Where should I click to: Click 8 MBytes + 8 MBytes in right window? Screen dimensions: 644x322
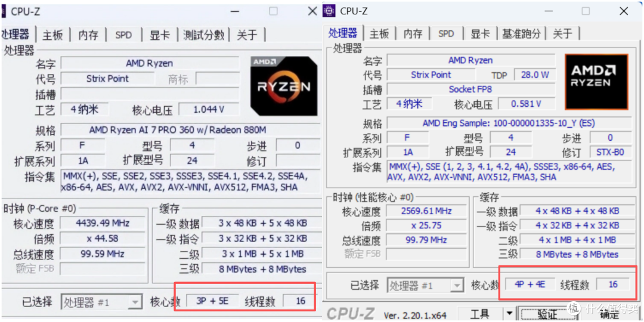pyautogui.click(x=577, y=254)
